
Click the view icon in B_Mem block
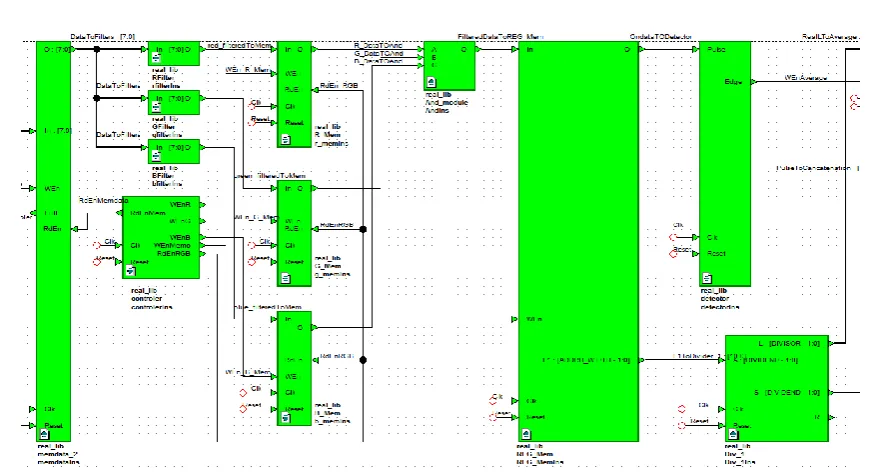286,418
